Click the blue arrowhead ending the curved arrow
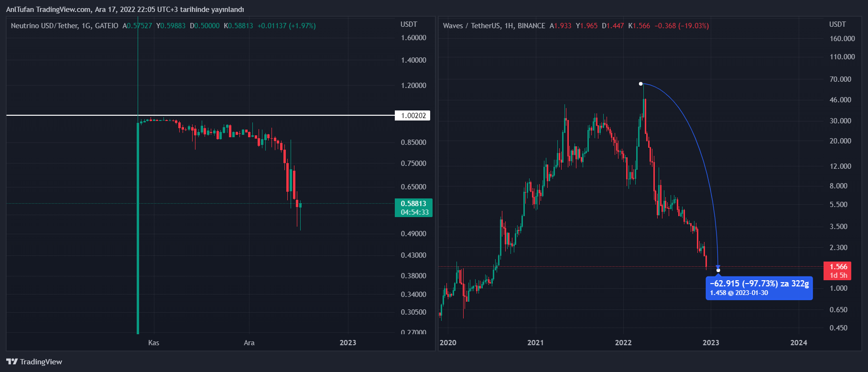Image resolution: width=868 pixels, height=372 pixels. [x=718, y=266]
